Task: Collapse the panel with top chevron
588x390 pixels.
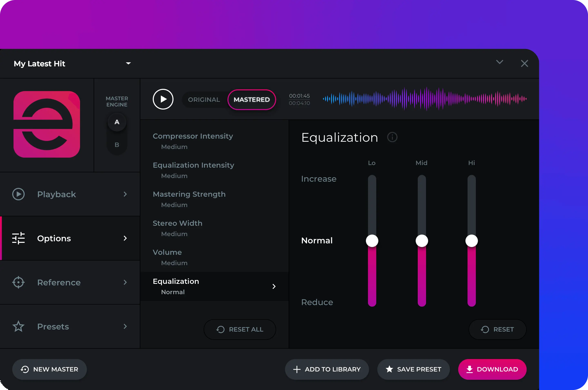Action: [499, 62]
